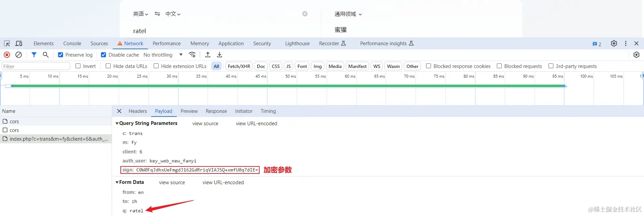The width and height of the screenshot is (644, 215).
Task: Swap translation languages icon
Action: pos(157,14)
